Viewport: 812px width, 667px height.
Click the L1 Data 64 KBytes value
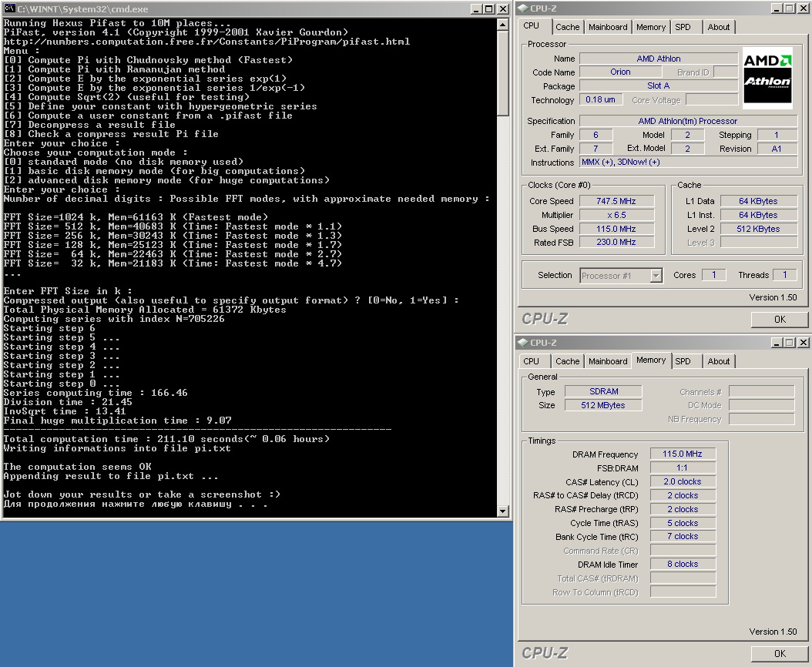click(758, 201)
